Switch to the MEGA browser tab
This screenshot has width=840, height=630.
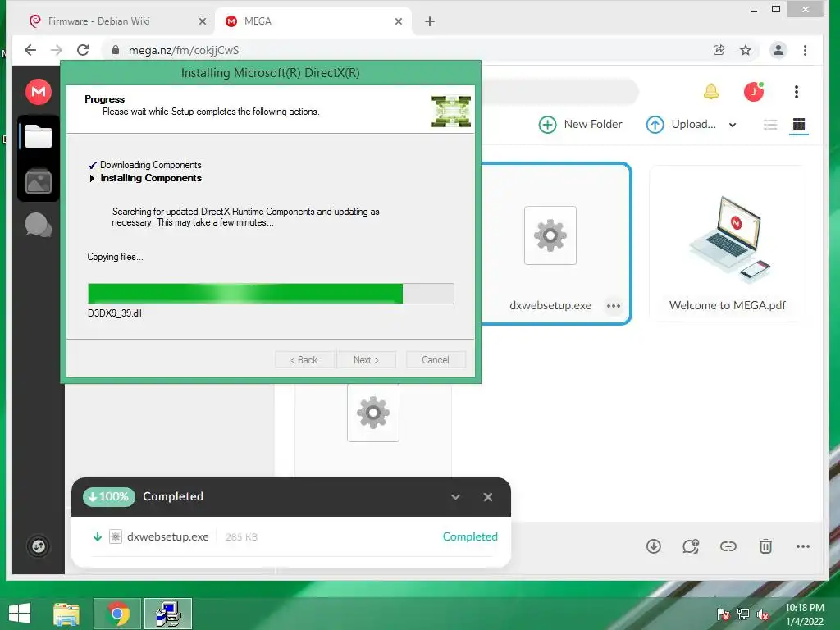coord(313,21)
